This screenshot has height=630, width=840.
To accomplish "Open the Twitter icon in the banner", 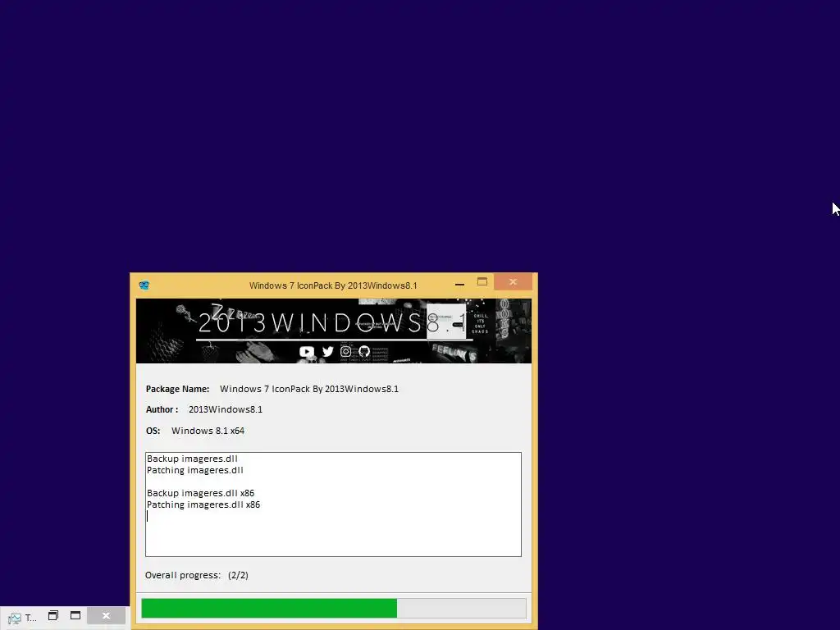I will point(328,351).
